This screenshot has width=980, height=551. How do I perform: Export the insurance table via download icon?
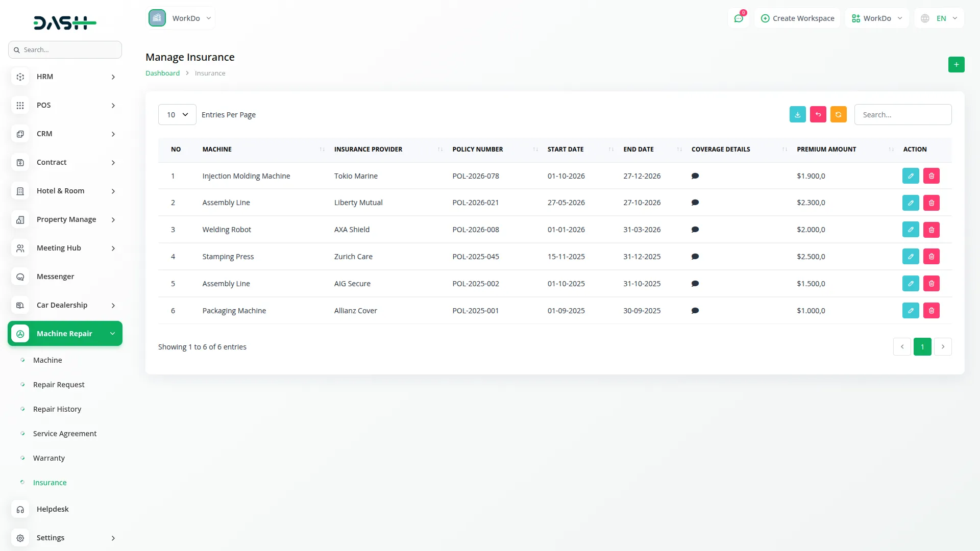pos(798,114)
